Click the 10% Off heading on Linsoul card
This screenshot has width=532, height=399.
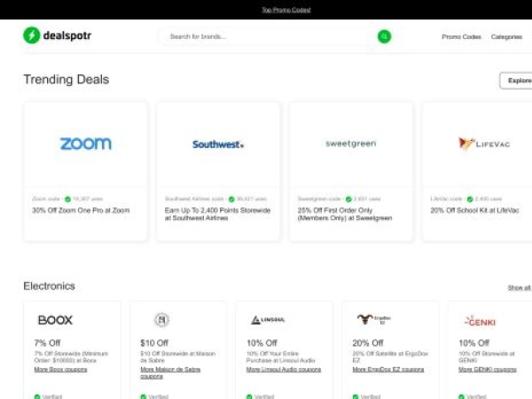262,343
